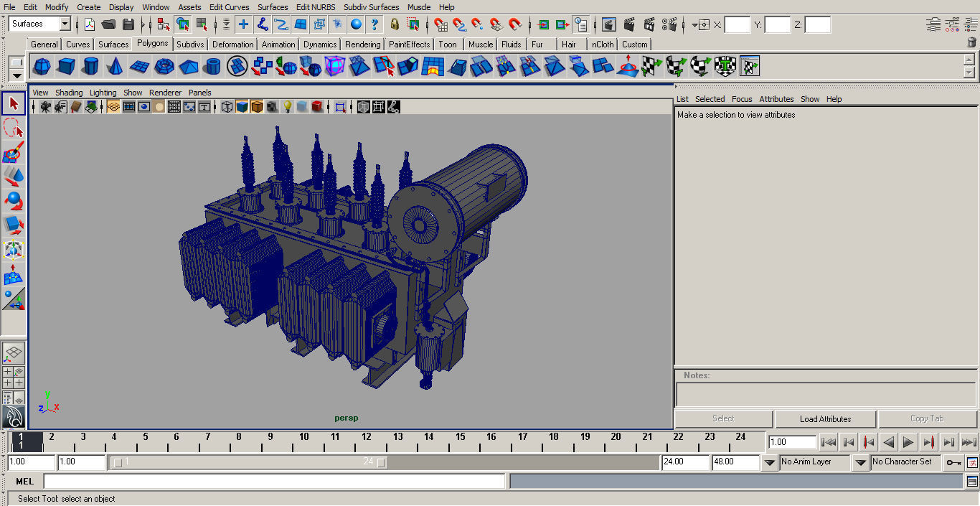Toggle Snap to Grids magnet
Screen dimensions: 980x506
point(440,24)
